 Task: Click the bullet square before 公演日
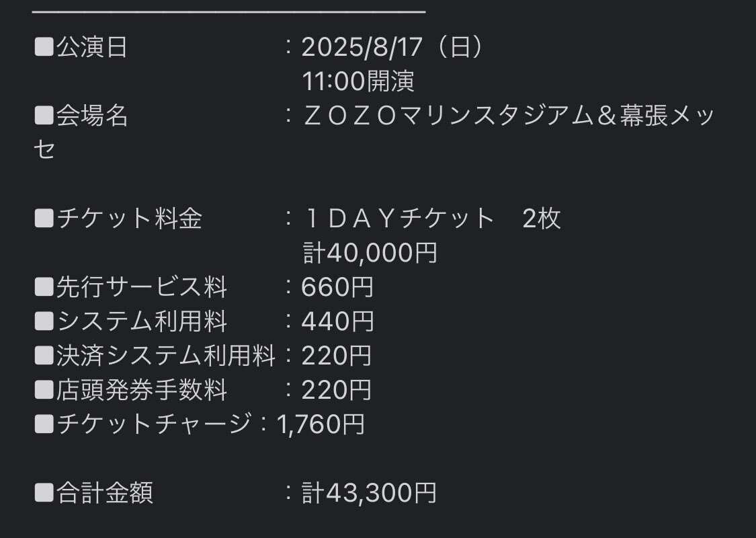pos(44,47)
